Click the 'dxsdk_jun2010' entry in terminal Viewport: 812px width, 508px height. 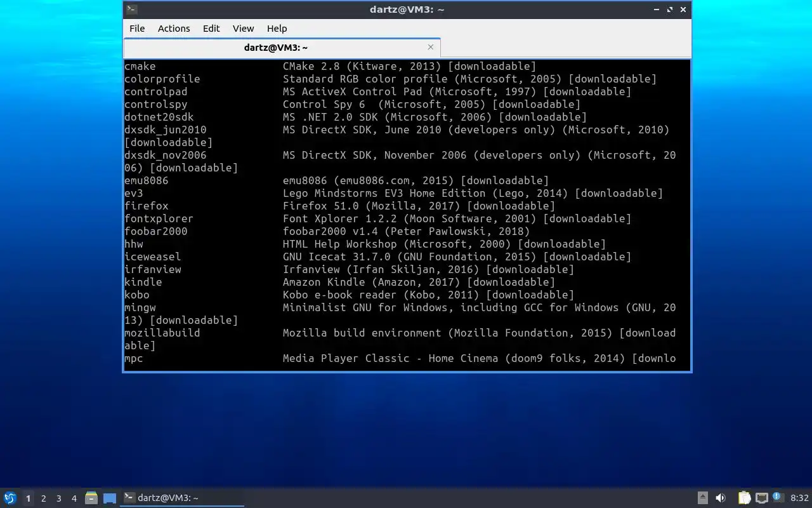pyautogui.click(x=166, y=130)
